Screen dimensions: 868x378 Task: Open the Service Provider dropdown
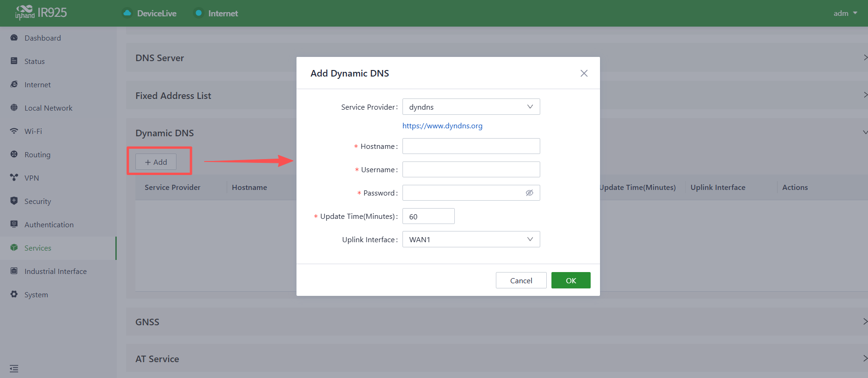click(471, 107)
